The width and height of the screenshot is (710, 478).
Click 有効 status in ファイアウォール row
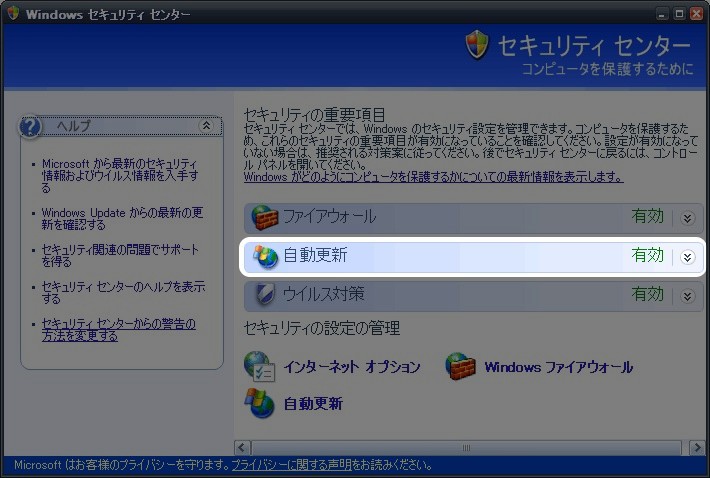coord(648,216)
